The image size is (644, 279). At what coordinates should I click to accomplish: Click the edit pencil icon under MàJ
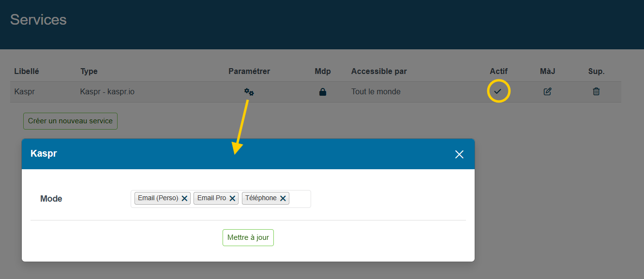(547, 92)
